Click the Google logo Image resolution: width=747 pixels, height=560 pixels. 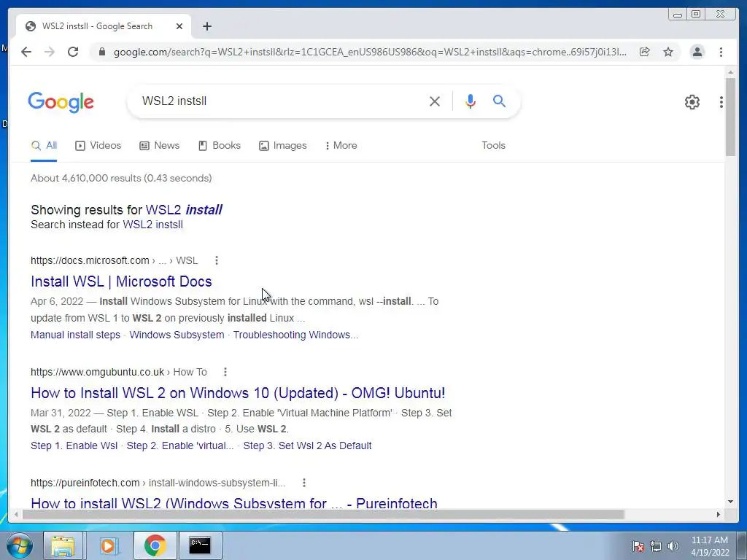[61, 102]
